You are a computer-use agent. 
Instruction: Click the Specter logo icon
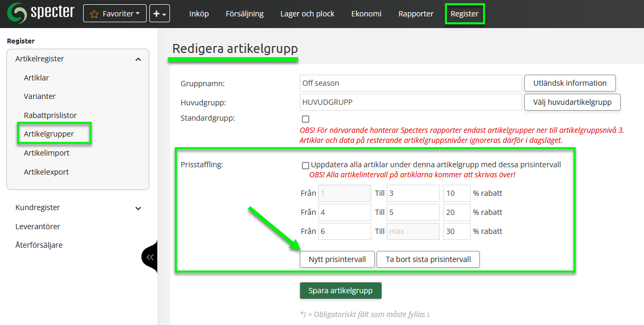pos(17,13)
